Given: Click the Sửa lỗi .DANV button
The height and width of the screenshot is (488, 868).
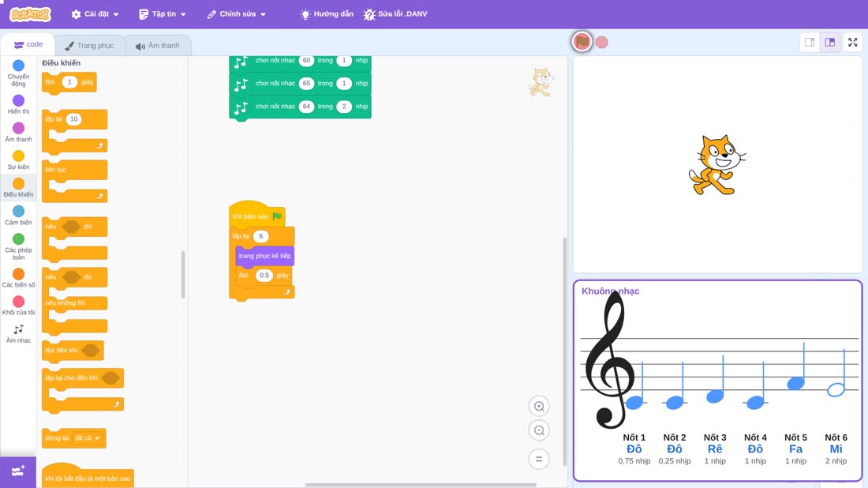Looking at the screenshot, I should 395,14.
